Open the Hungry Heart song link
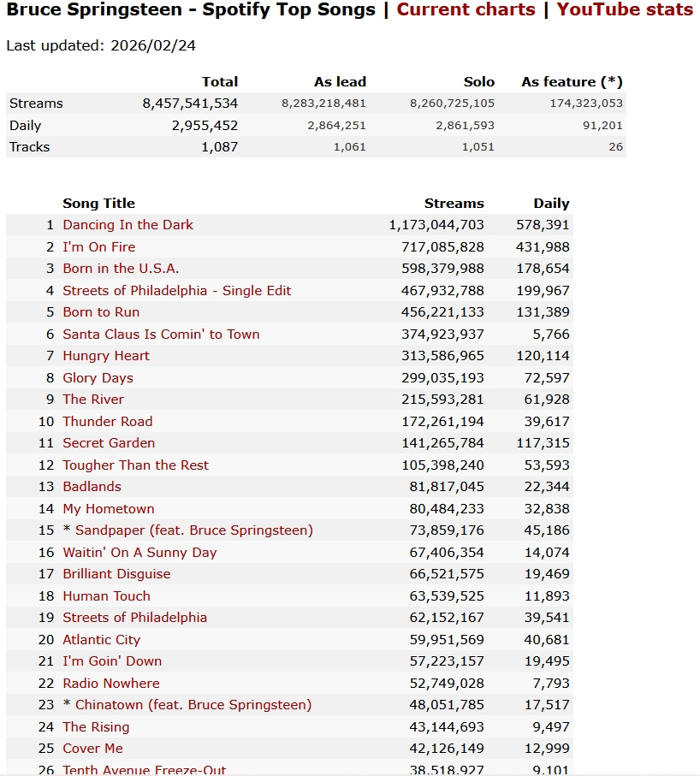700x776 pixels. click(106, 356)
